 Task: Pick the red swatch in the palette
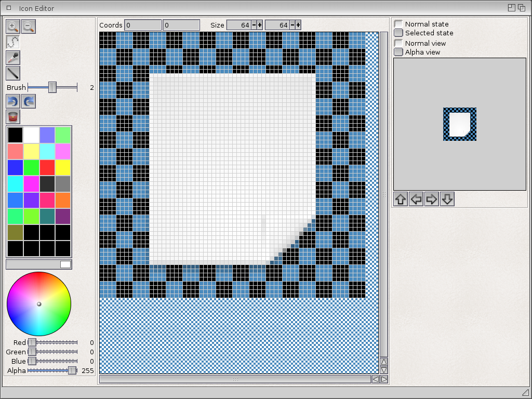[x=47, y=167]
